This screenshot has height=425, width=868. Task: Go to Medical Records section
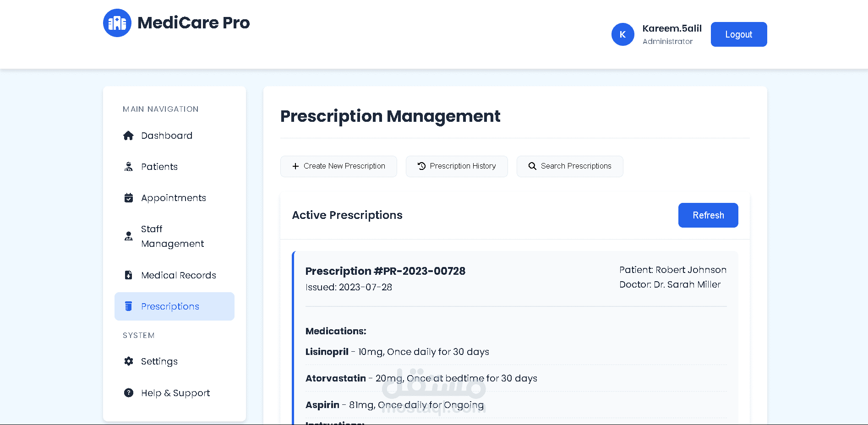(x=178, y=275)
